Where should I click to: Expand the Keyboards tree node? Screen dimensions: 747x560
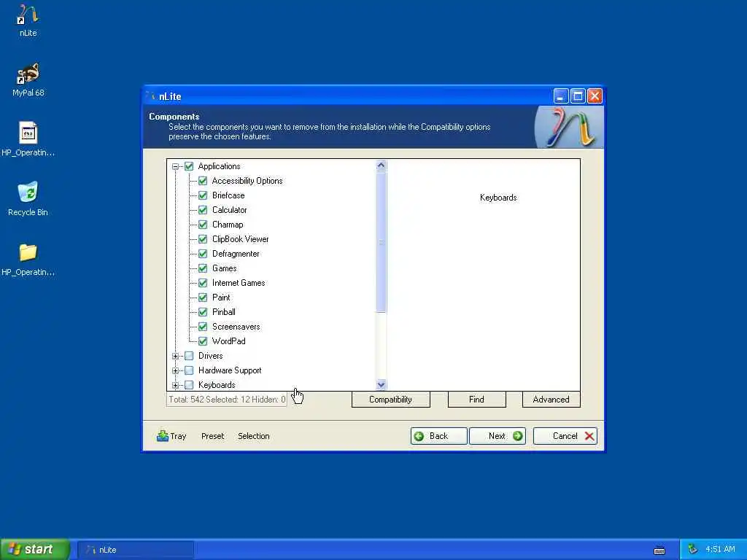[x=175, y=385]
